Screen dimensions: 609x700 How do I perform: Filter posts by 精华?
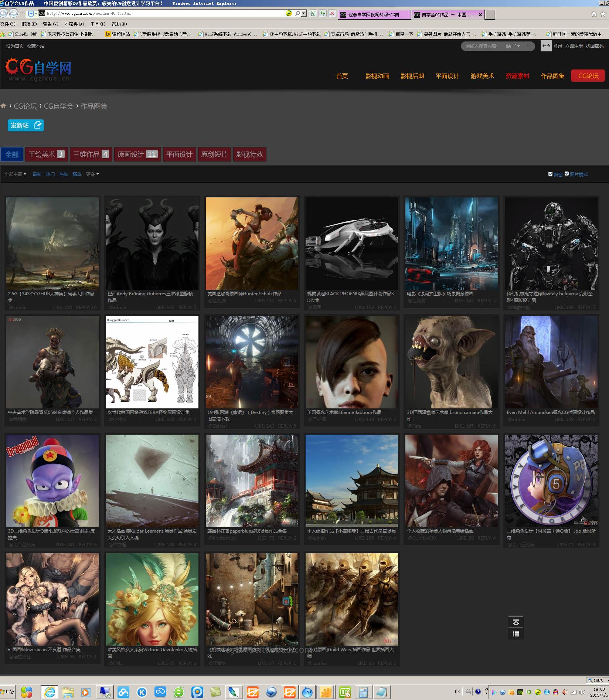(x=77, y=174)
